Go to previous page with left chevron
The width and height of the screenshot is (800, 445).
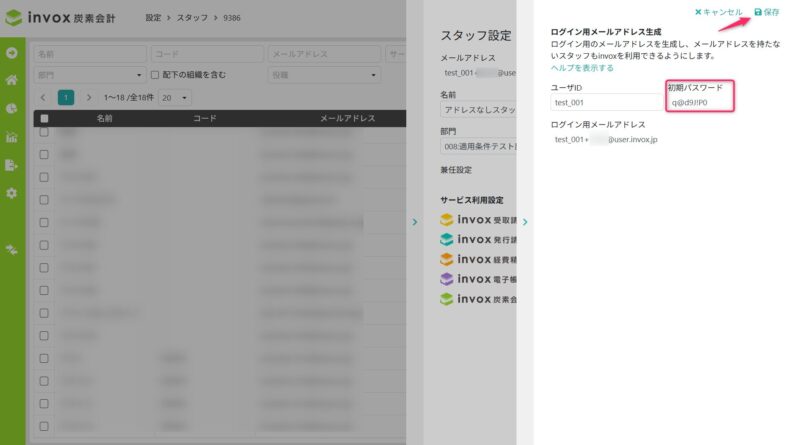pyautogui.click(x=43, y=97)
